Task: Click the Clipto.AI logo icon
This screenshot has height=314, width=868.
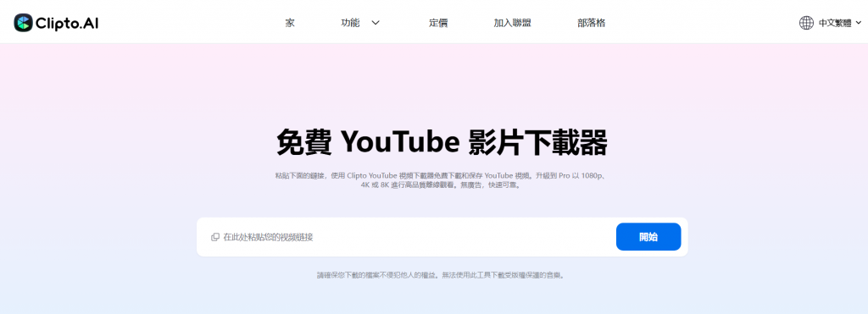Action: 23,23
